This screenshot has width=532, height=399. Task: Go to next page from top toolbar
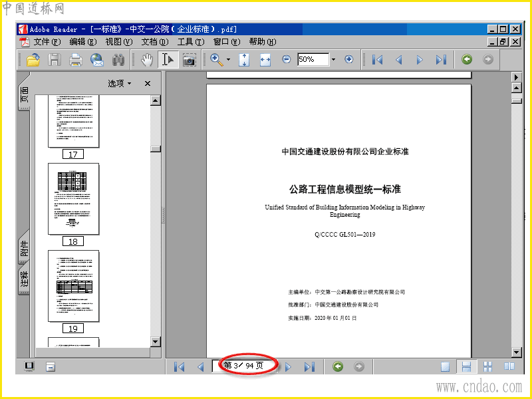pos(420,60)
